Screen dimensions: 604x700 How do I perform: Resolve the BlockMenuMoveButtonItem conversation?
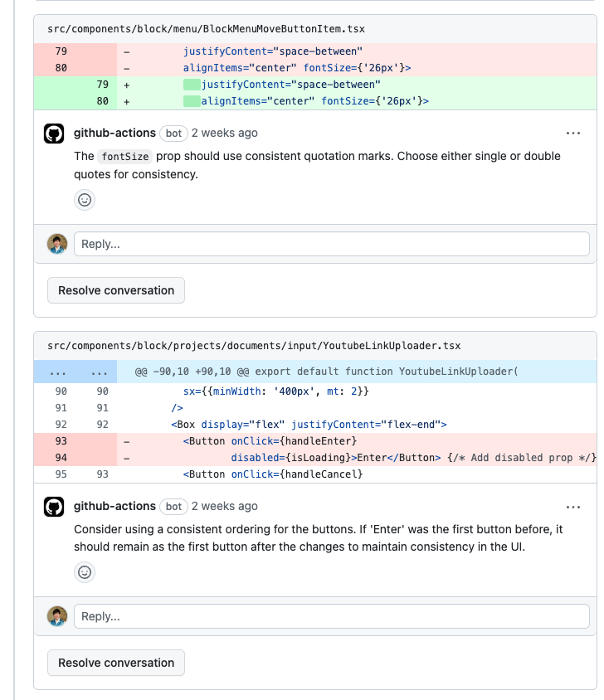pos(116,290)
